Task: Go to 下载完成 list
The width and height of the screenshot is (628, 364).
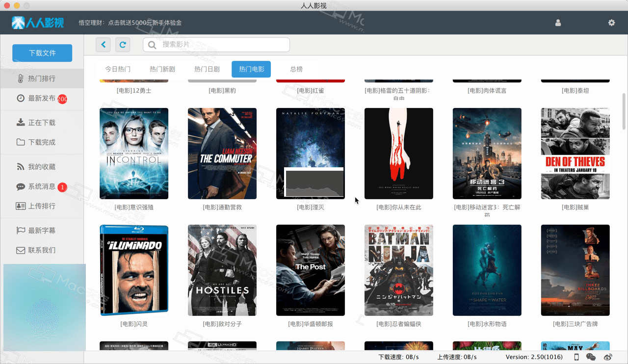Action: (x=42, y=142)
